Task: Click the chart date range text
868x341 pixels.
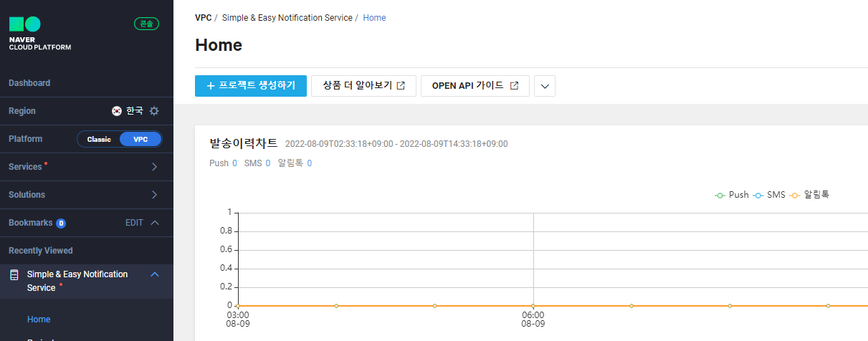Action: coord(396,144)
